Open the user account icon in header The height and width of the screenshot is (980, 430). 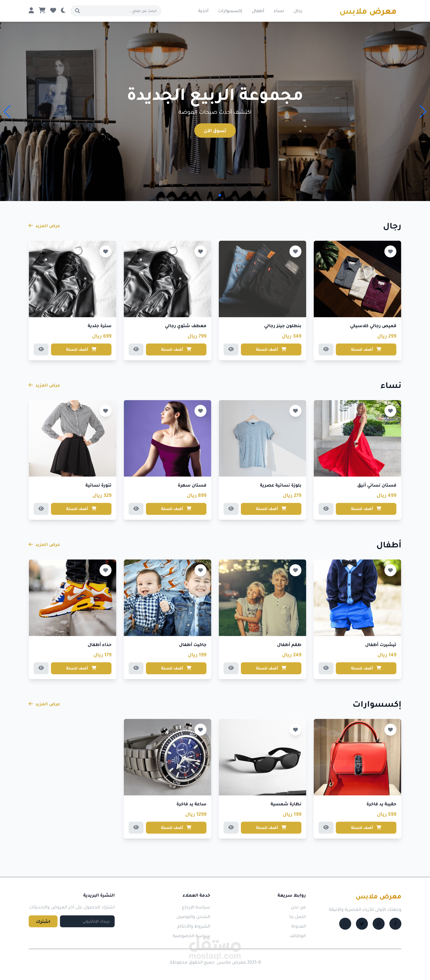31,11
